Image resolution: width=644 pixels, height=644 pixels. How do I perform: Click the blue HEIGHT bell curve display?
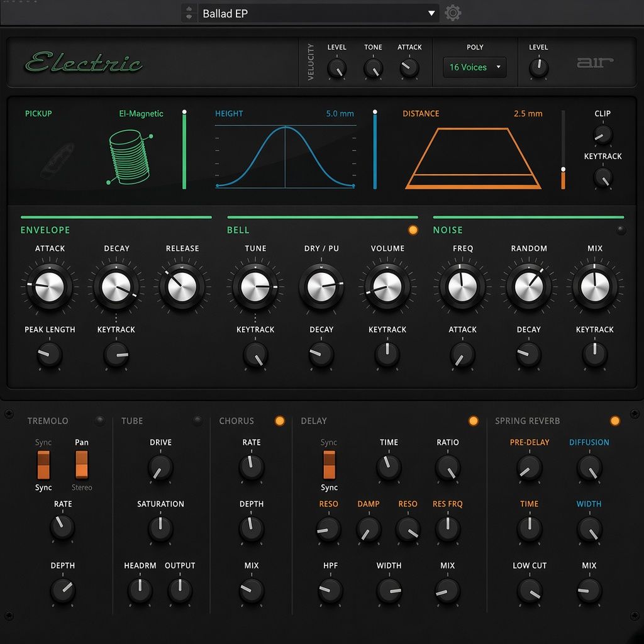point(285,156)
